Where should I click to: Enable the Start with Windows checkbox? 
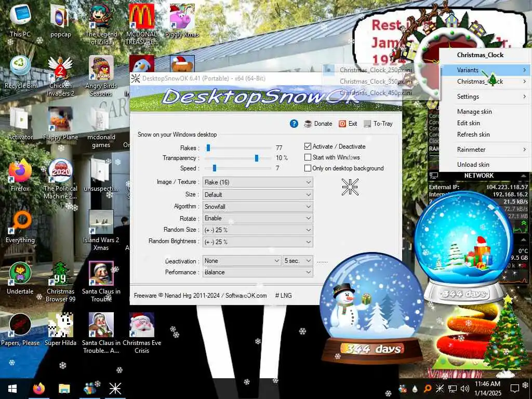click(308, 157)
